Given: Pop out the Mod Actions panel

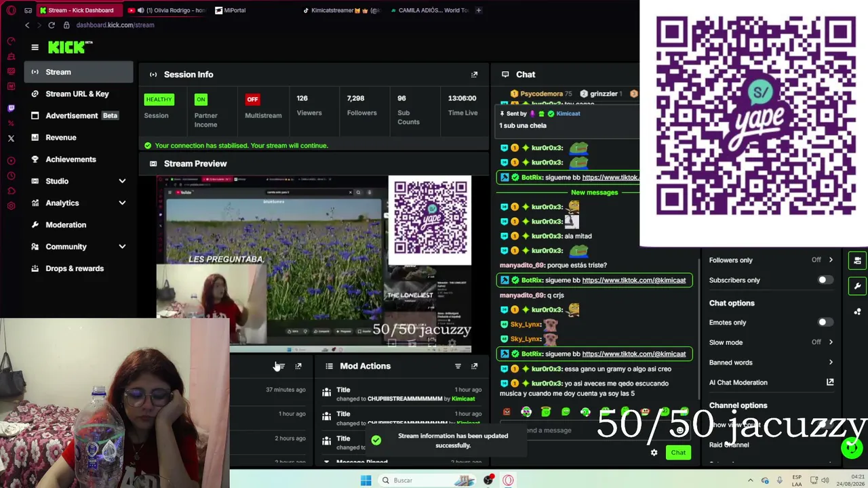Looking at the screenshot, I should tap(474, 366).
